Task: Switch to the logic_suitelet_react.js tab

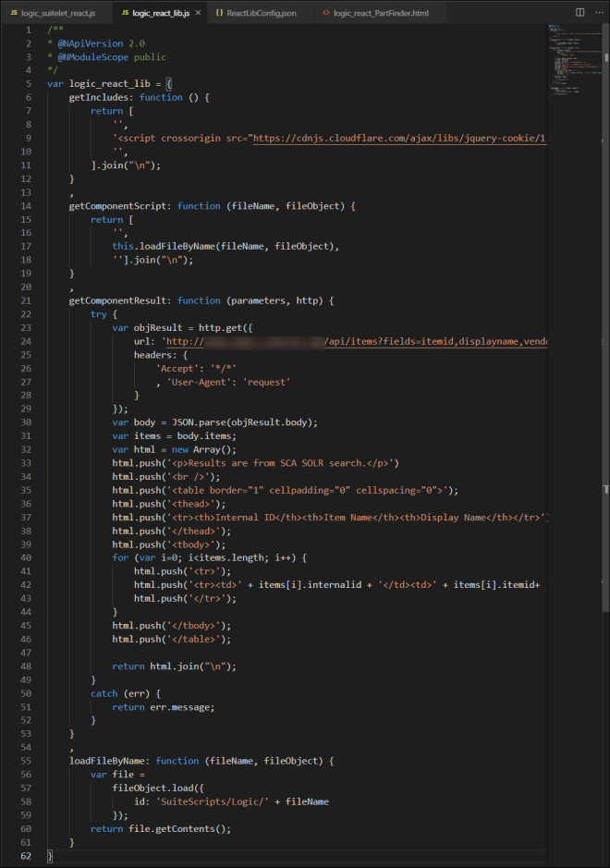Action: click(x=57, y=13)
